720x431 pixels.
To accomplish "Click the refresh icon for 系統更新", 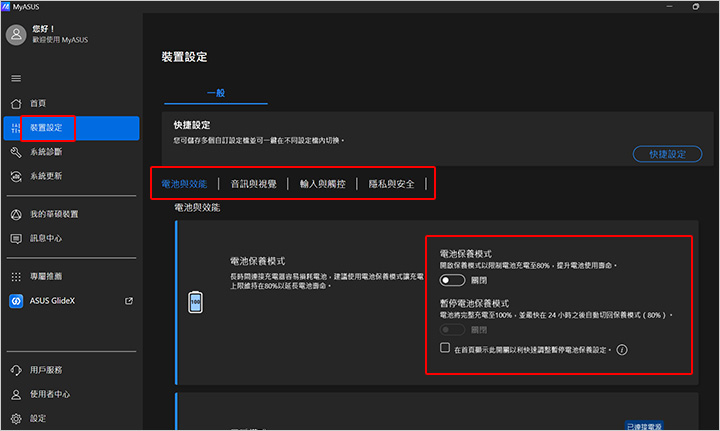I will coord(16,176).
